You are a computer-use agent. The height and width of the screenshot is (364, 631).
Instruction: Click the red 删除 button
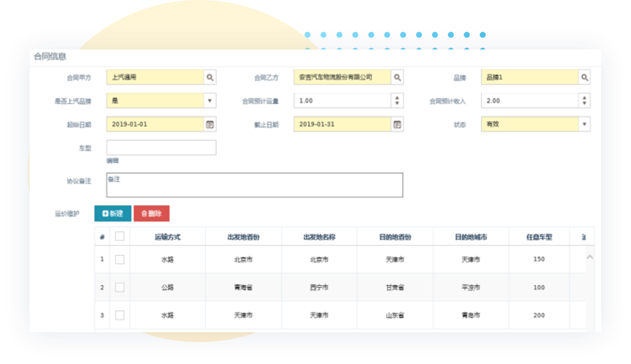[151, 213]
